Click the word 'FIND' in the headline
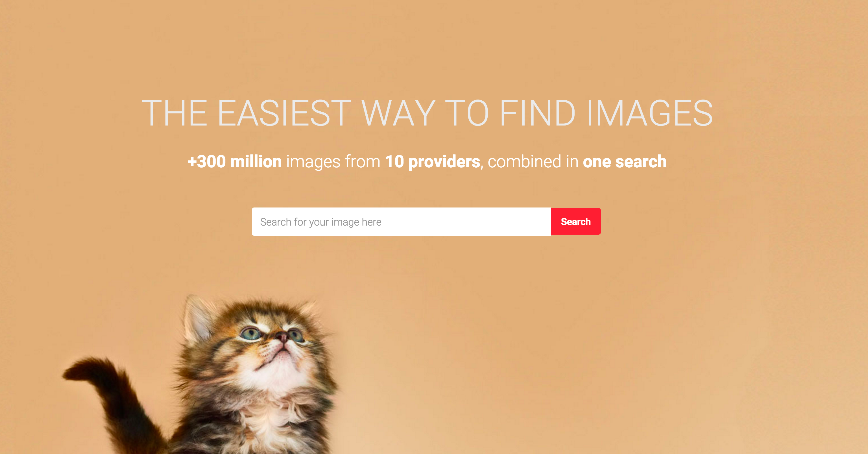This screenshot has height=454, width=868. tap(537, 113)
